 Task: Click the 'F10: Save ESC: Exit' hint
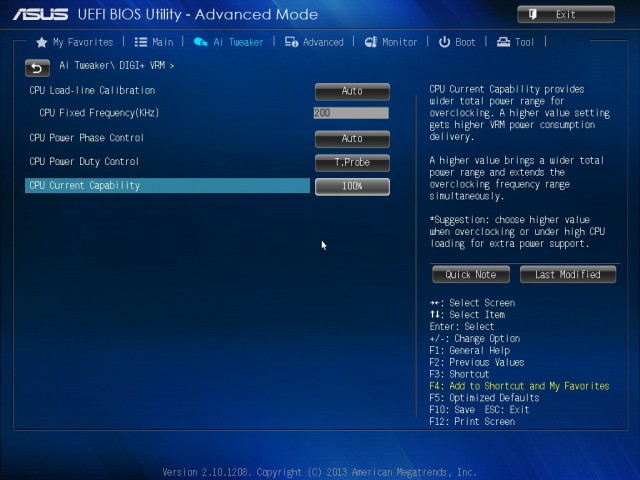pyautogui.click(x=479, y=409)
